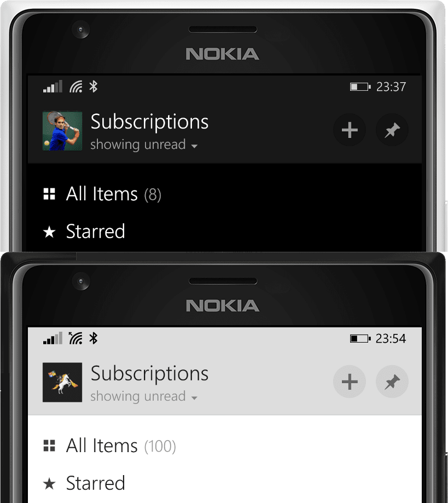448x503 pixels.
Task: Click the star icon on the light theme phone
Action: (x=49, y=483)
